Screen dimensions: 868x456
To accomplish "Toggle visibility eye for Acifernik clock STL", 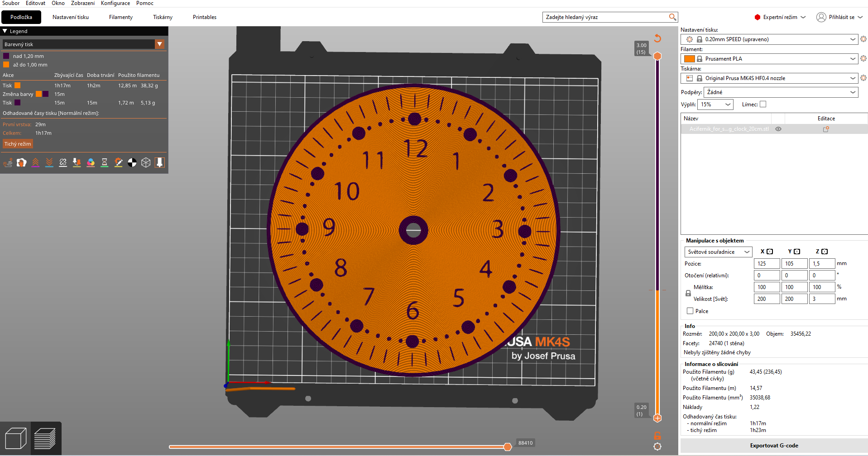I will point(778,129).
